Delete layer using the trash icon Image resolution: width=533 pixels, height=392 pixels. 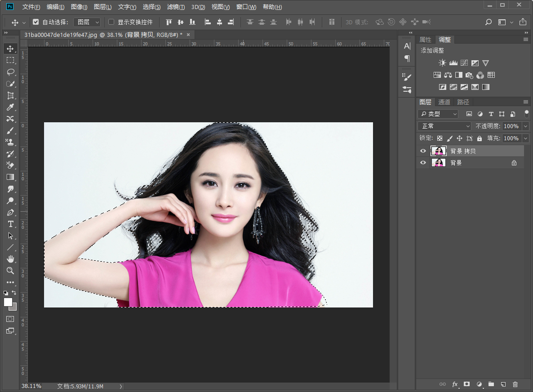(515, 384)
